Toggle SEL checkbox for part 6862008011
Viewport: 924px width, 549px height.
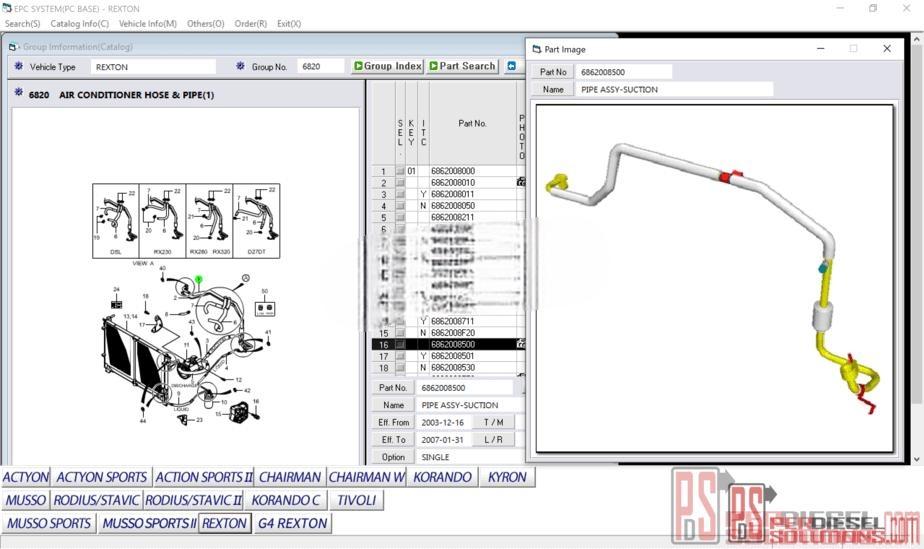(400, 194)
